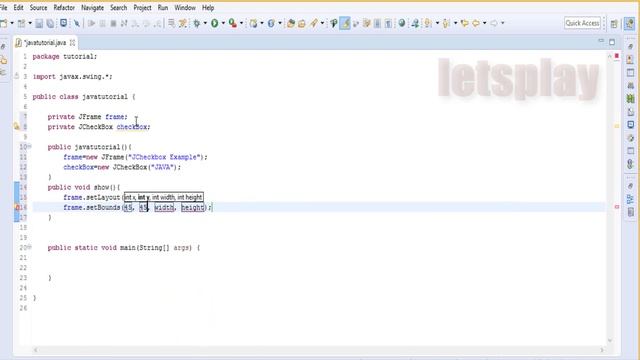Expand the New file dropdown arrow
The width and height of the screenshot is (640, 360).
point(12,23)
